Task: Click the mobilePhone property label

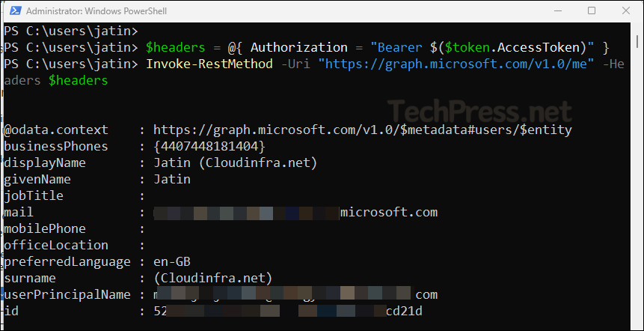Action: 45,229
